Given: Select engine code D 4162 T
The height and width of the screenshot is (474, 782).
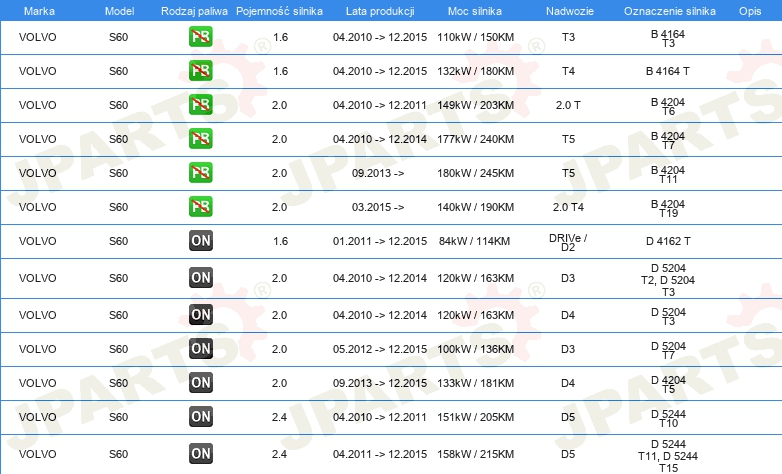Looking at the screenshot, I should pos(668,241).
